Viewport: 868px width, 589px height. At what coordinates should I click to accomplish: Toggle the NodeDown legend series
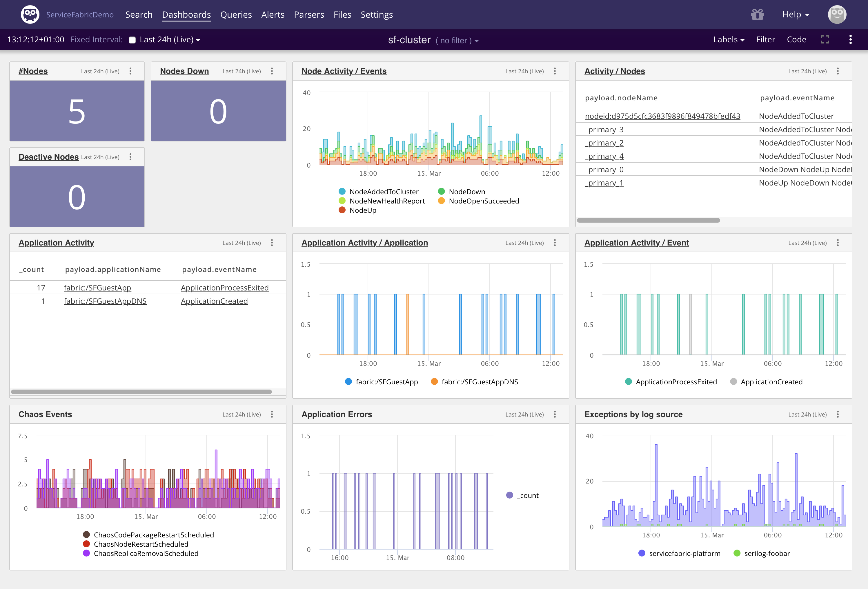(466, 192)
